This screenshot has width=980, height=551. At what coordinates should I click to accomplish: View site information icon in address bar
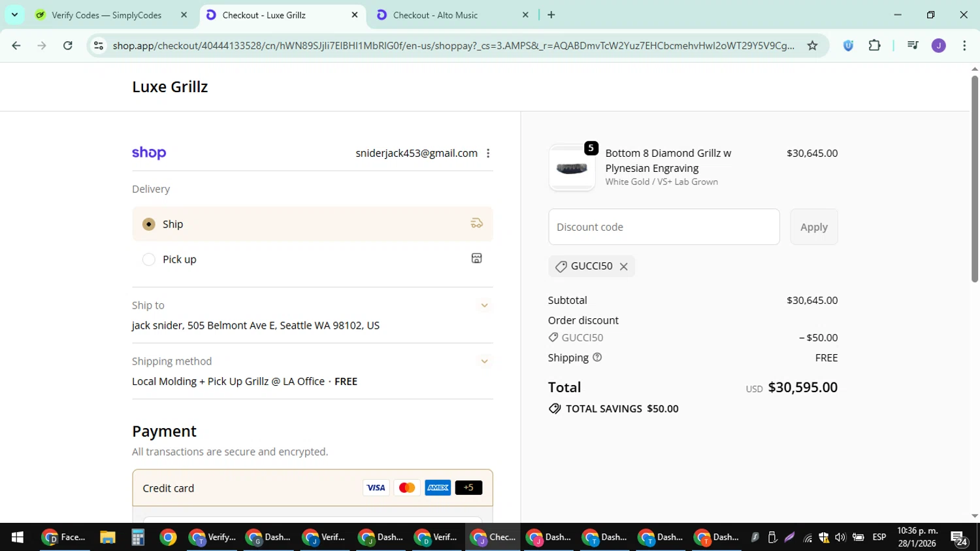pyautogui.click(x=99, y=45)
